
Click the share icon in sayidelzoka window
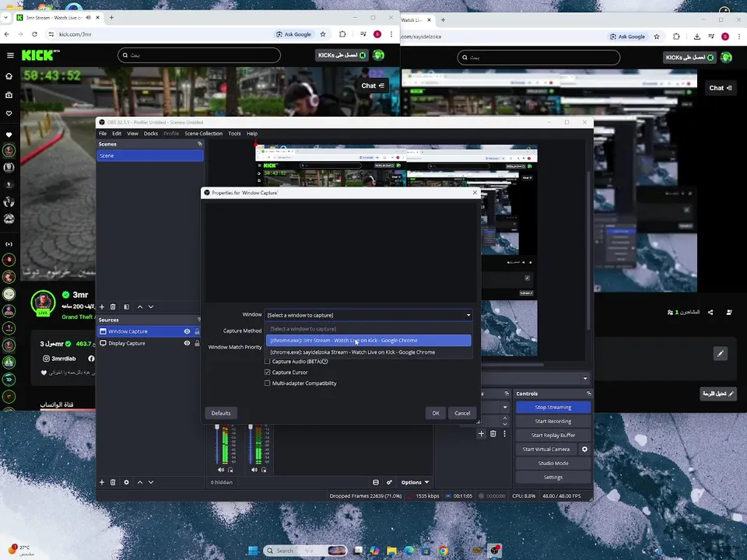tap(710, 313)
